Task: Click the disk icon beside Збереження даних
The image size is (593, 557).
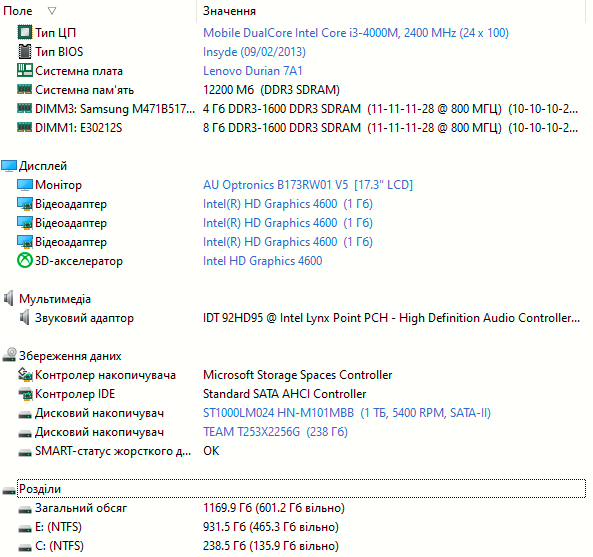Action: [x=9, y=355]
